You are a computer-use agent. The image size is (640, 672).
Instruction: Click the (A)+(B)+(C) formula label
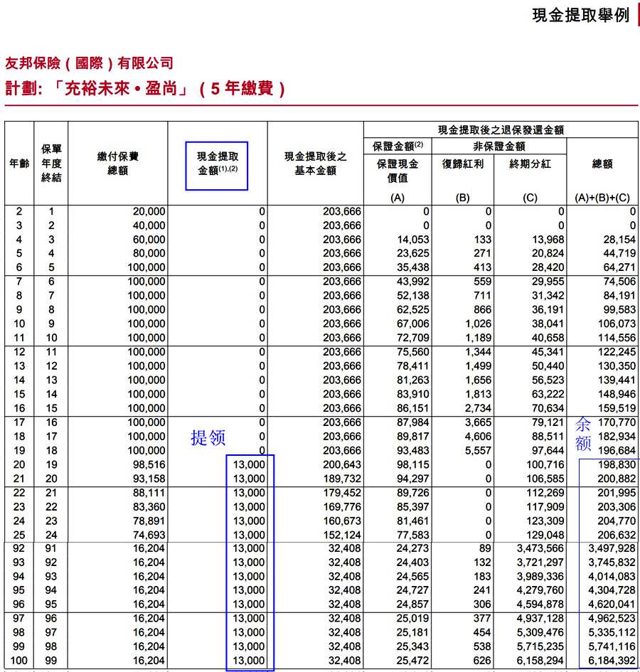point(602,198)
